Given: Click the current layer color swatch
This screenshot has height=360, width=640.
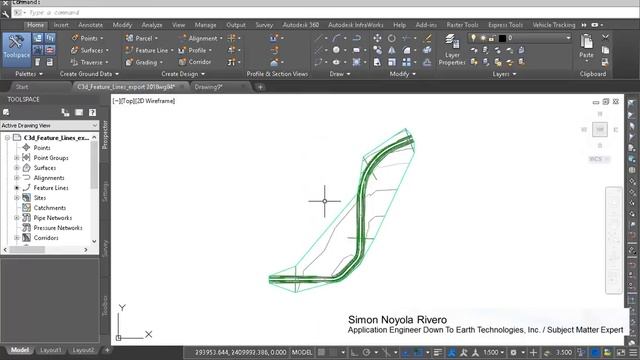Looking at the screenshot, I should pyautogui.click(x=502, y=38).
